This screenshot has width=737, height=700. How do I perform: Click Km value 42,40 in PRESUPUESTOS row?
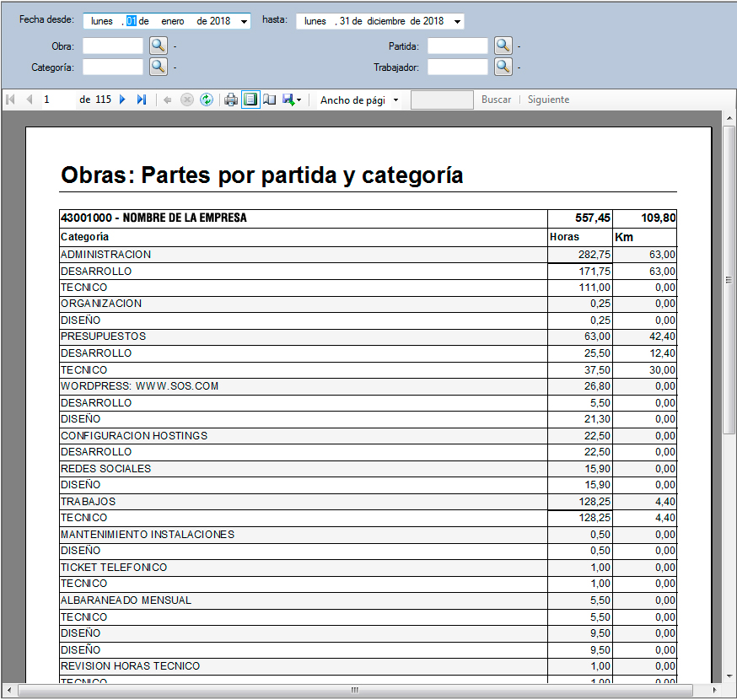click(662, 337)
